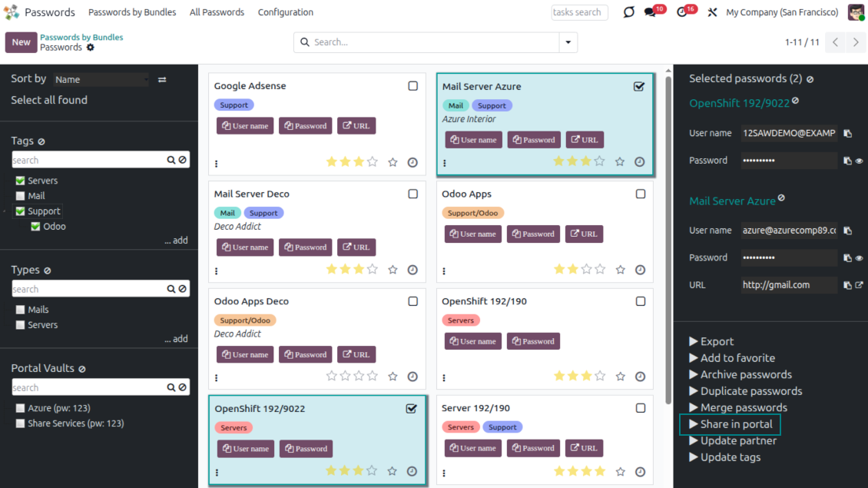Click the activity clock on Mail Server Deco
This screenshot has width=868, height=488.
click(x=412, y=270)
